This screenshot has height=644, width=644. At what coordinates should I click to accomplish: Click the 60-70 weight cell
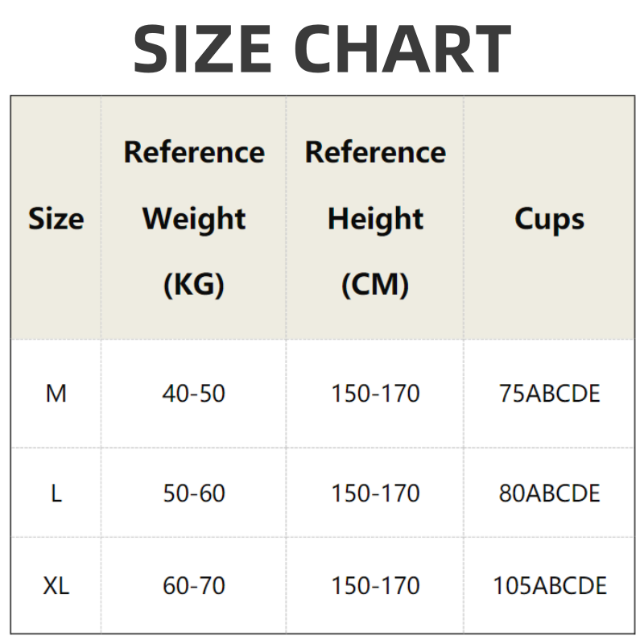pyautogui.click(x=194, y=586)
